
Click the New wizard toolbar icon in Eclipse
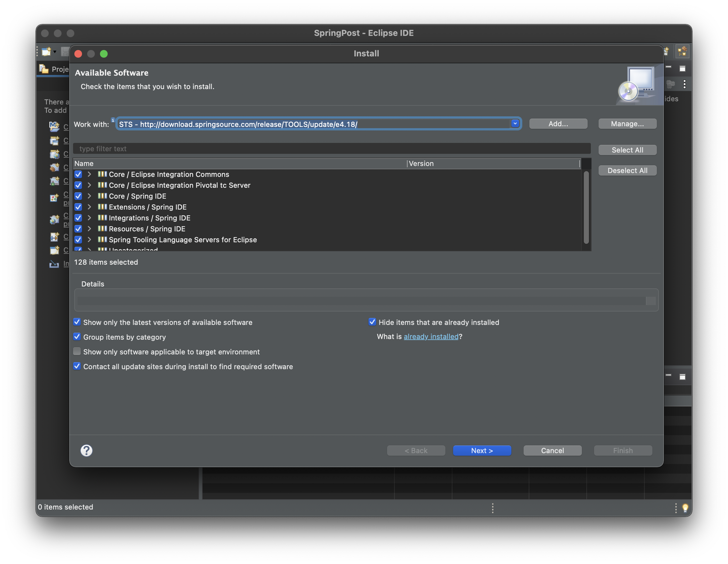point(46,52)
